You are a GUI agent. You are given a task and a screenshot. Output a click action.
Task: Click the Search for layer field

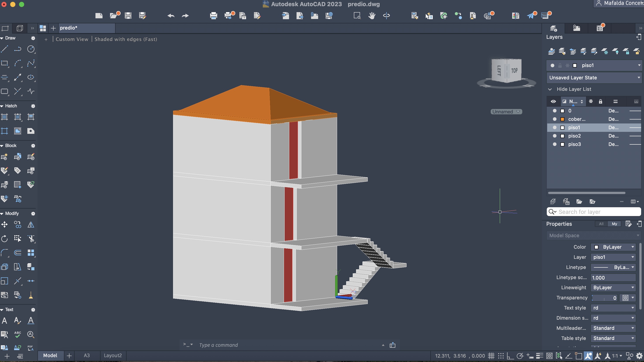click(597, 212)
